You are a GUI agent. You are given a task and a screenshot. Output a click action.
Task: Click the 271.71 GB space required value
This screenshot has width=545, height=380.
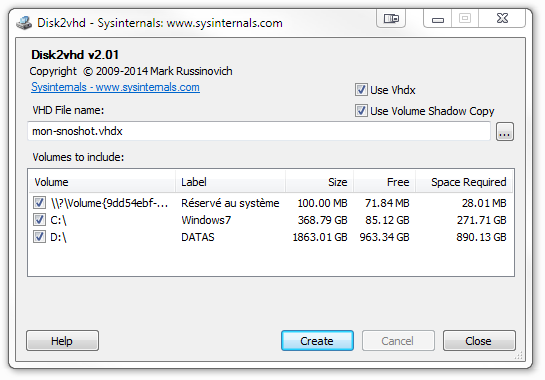point(481,220)
